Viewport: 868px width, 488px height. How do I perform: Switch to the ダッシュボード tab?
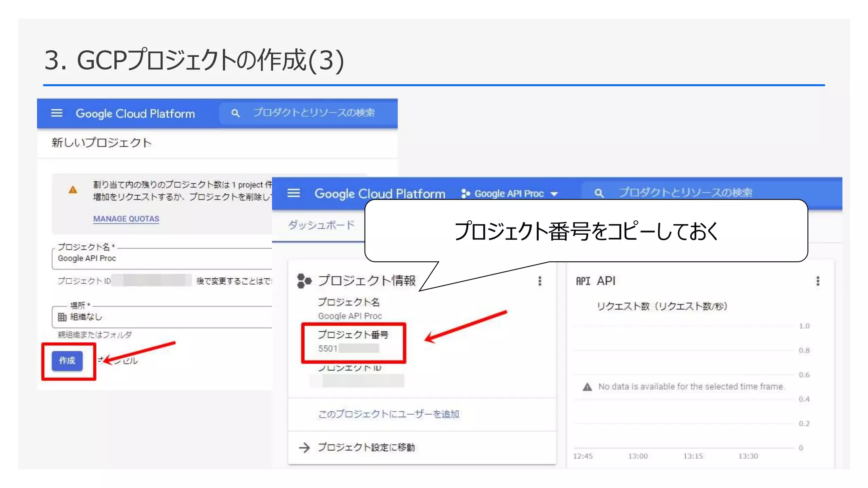click(x=321, y=225)
